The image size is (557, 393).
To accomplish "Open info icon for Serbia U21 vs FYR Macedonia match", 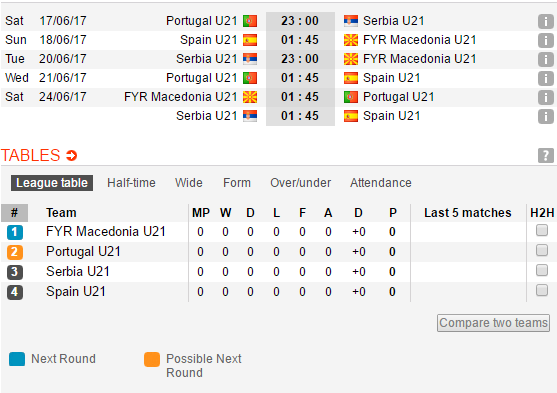I will [x=546, y=59].
